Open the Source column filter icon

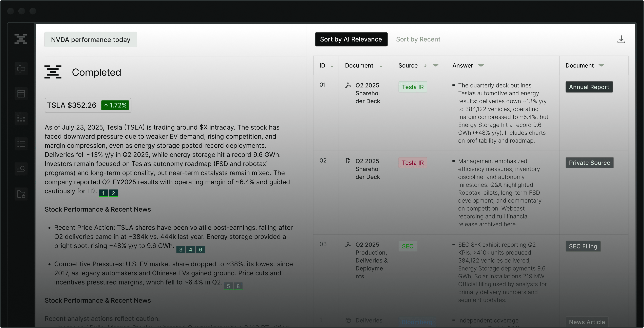click(x=436, y=66)
